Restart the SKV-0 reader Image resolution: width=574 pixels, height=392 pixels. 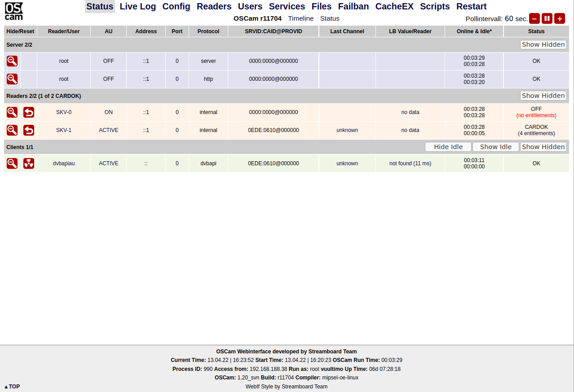tap(29, 112)
